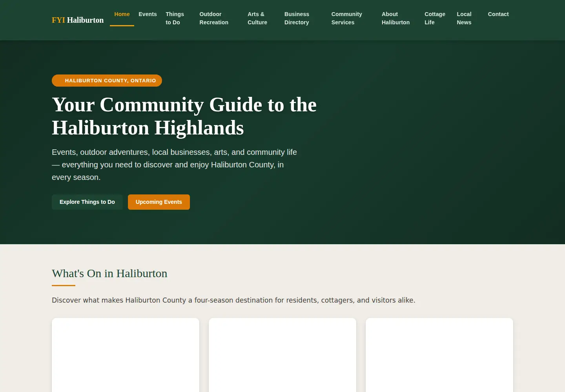This screenshot has width=565, height=392.
Task: Open Arts & Culture page
Action: (x=257, y=18)
